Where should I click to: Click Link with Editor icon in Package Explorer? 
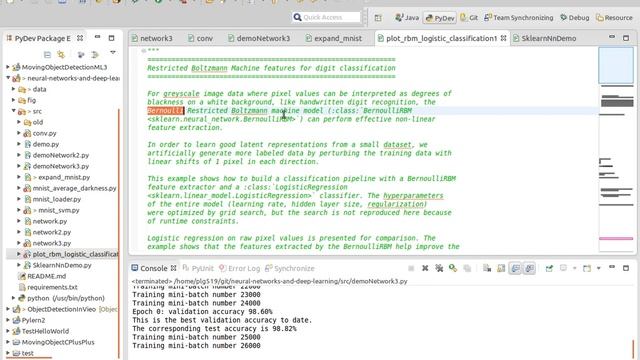tap(61, 54)
